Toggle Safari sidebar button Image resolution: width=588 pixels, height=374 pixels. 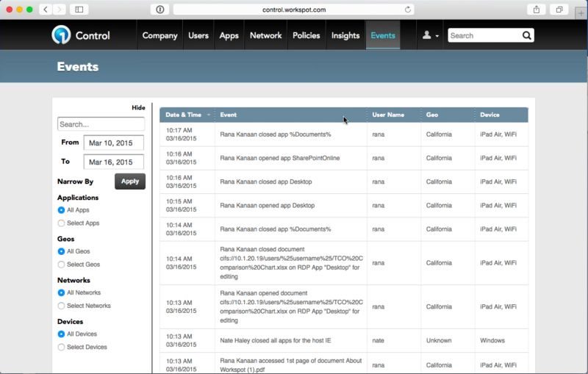pyautogui.click(x=79, y=10)
